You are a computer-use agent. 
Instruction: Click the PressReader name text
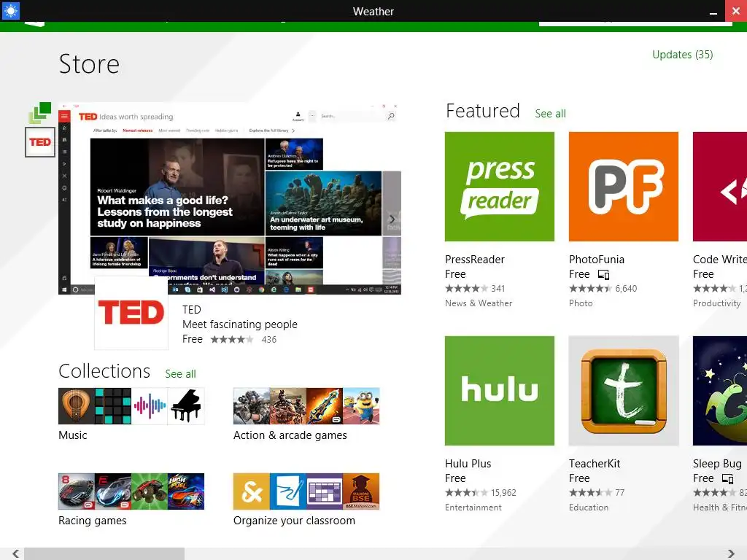pyautogui.click(x=474, y=260)
